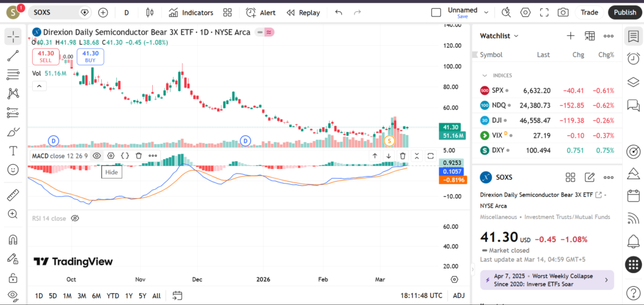Viewport: 644px width, 305px height.
Task: Select the Brush drawing tool
Action: pos(13,132)
